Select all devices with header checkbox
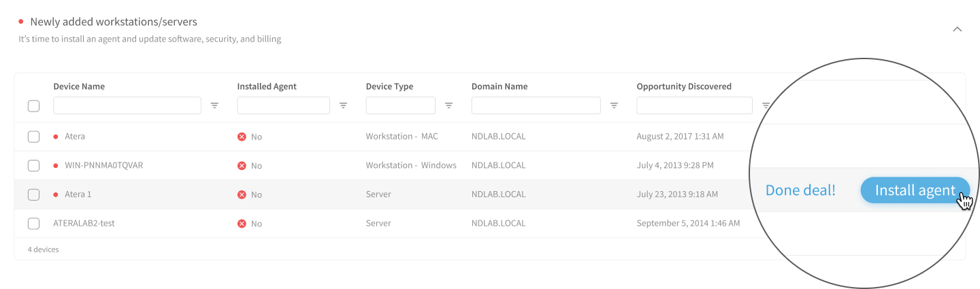 coord(33,106)
